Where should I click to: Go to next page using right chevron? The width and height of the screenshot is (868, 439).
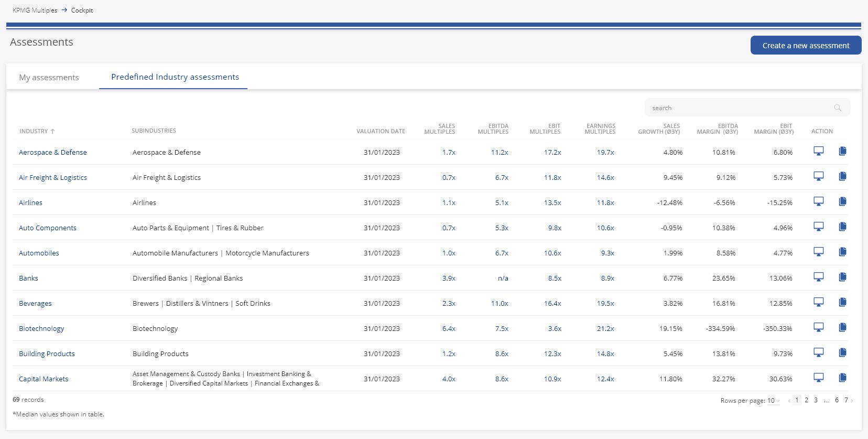tap(852, 401)
